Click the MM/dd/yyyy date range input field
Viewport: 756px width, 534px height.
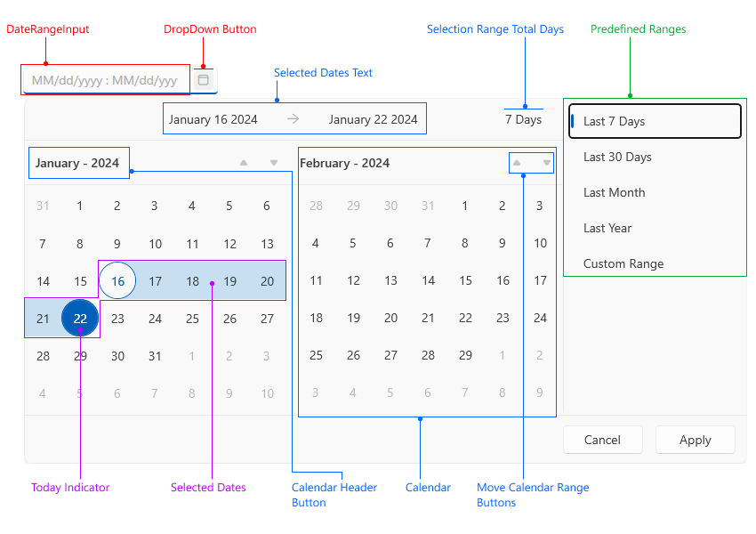(x=104, y=79)
